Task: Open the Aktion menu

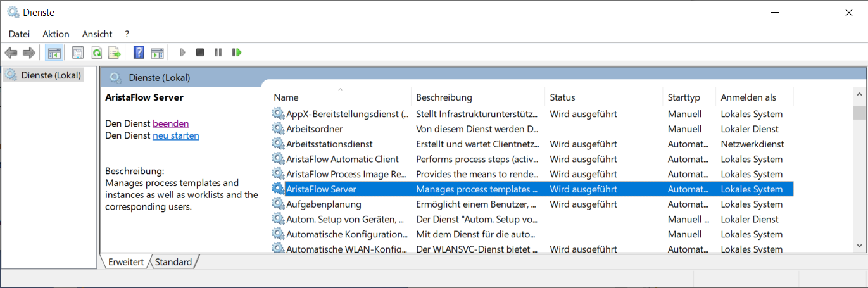Action: point(56,34)
